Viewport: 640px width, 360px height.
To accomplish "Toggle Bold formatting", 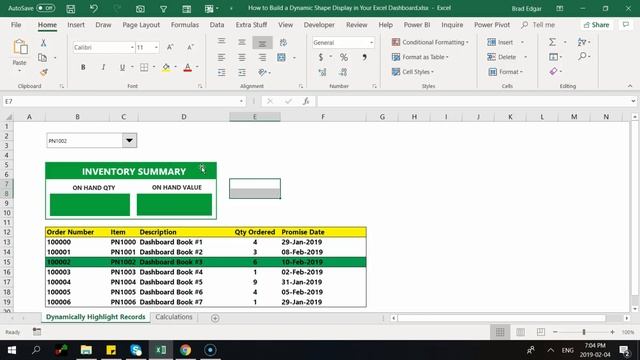I will point(83,67).
